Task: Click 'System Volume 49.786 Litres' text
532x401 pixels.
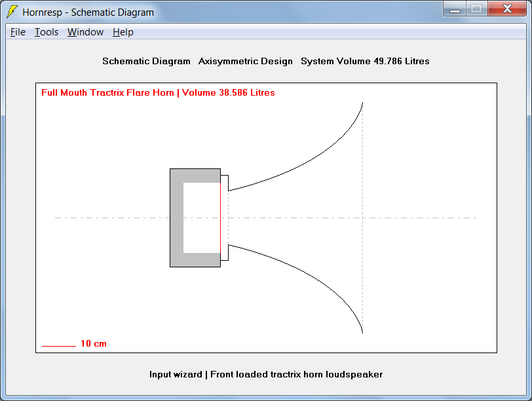Action: pyautogui.click(x=365, y=62)
